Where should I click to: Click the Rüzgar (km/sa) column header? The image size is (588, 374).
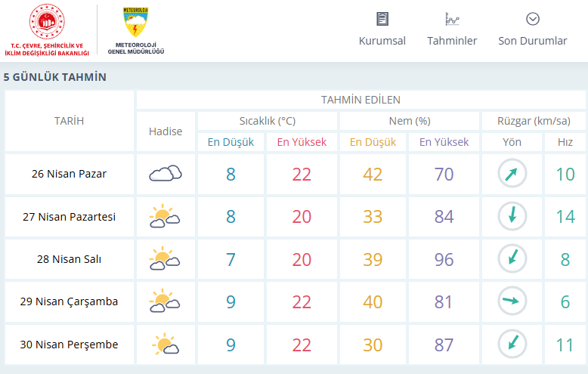534,121
